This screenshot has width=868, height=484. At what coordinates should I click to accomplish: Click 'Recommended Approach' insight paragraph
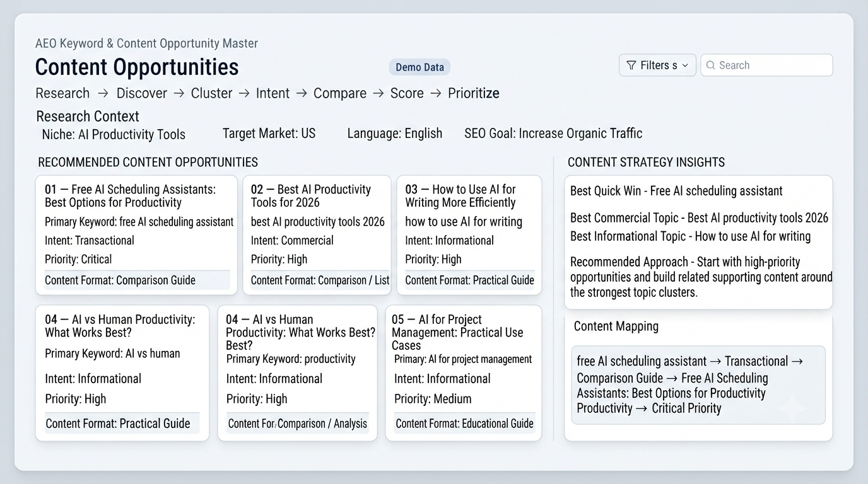point(701,277)
